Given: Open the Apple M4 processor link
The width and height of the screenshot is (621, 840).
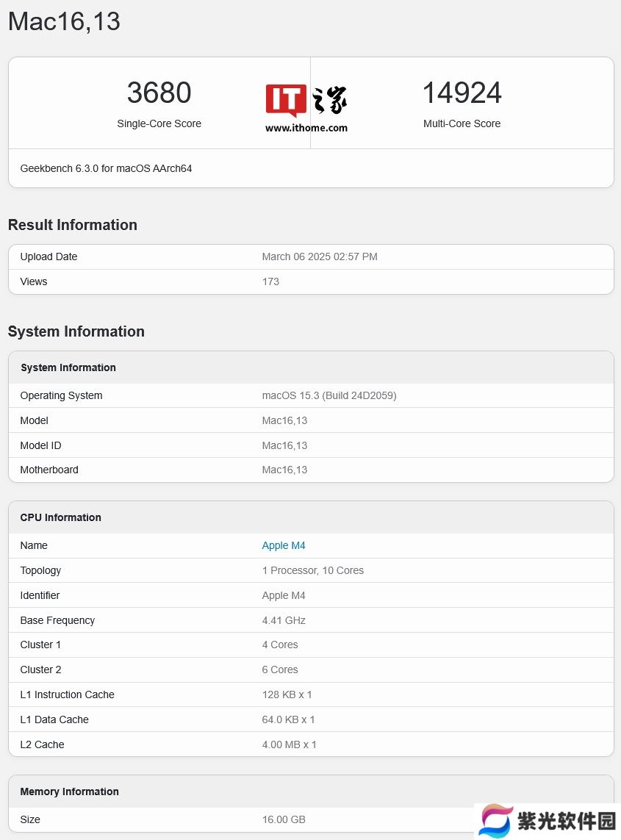Looking at the screenshot, I should (x=284, y=545).
